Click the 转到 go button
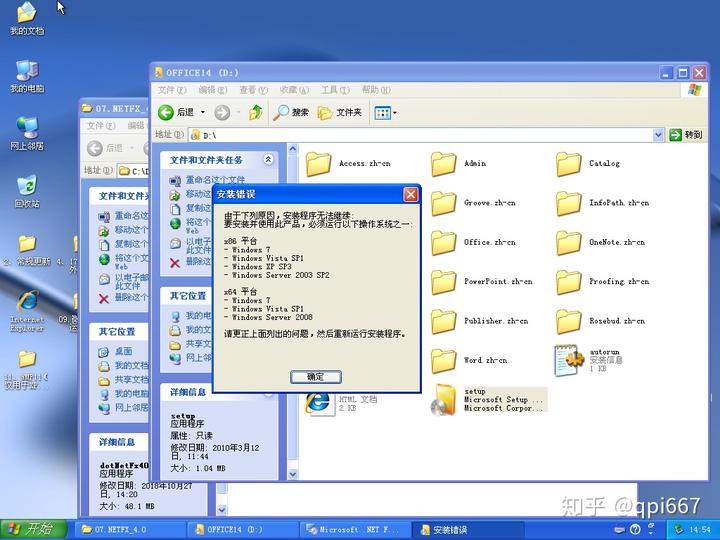720x540 pixels. tap(686, 135)
